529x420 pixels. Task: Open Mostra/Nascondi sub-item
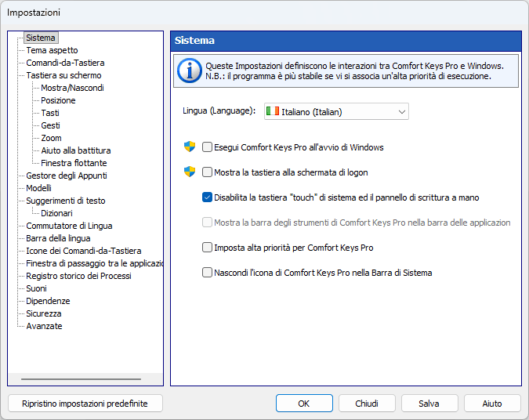tap(72, 88)
